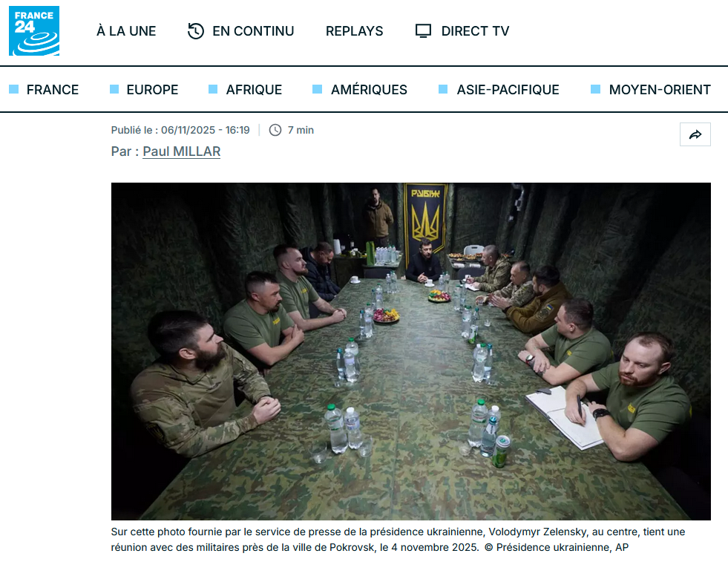Viewport: 728px width, 562px height.
Task: Click the photo caption text below image
Action: (398, 539)
